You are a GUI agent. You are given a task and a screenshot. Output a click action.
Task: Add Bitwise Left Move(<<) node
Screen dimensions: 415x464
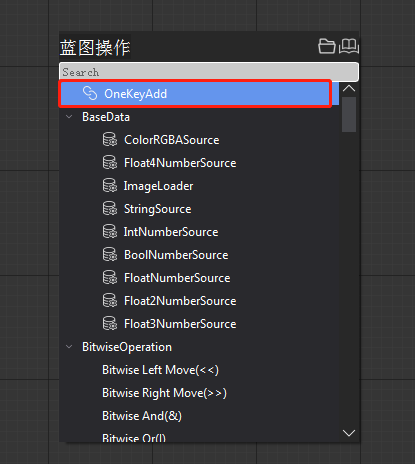click(160, 370)
